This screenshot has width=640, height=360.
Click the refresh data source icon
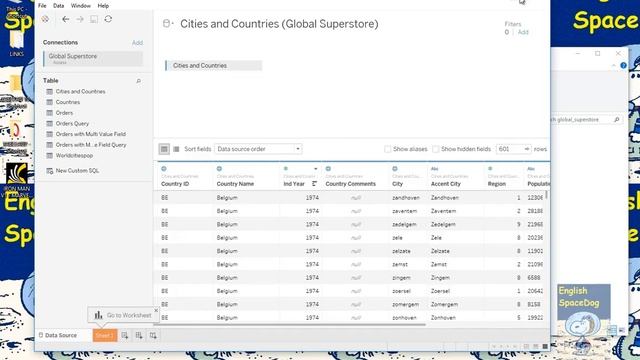tap(108, 19)
